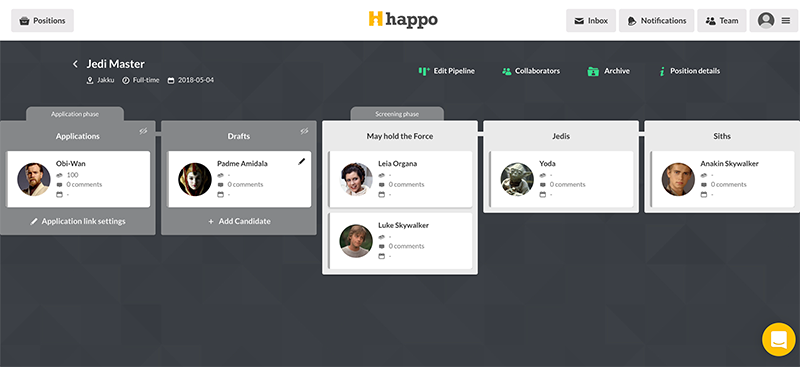Open the Team page
800x367 pixels.
click(721, 21)
